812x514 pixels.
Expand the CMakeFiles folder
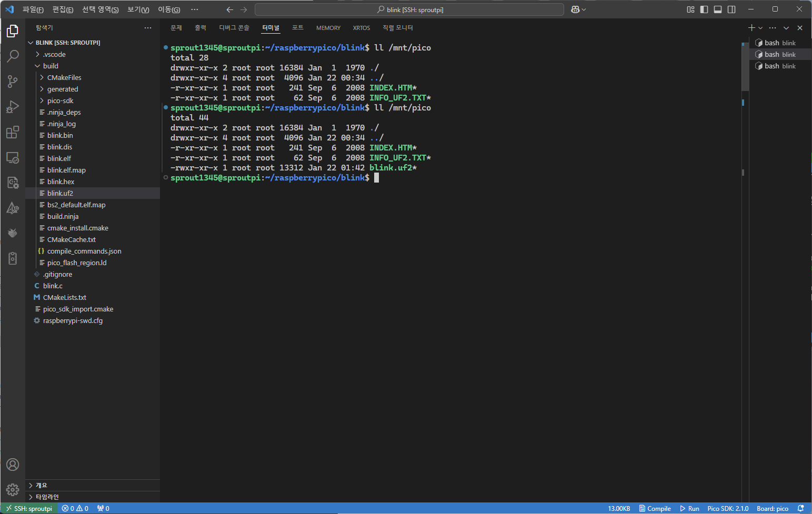click(93, 77)
